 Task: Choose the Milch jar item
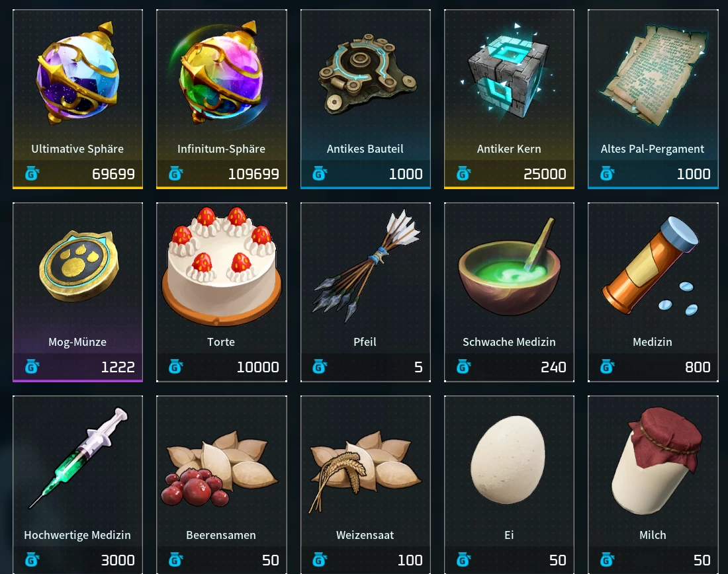click(655, 460)
